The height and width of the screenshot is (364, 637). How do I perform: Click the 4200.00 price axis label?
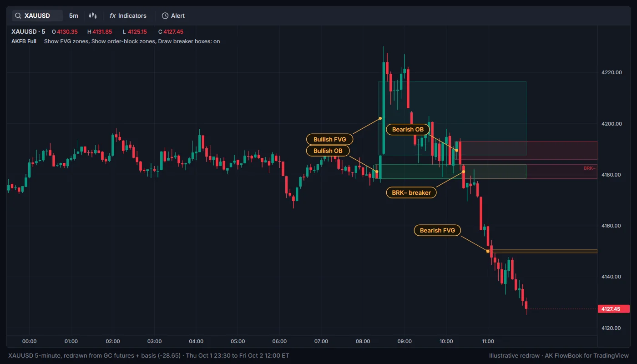point(612,123)
